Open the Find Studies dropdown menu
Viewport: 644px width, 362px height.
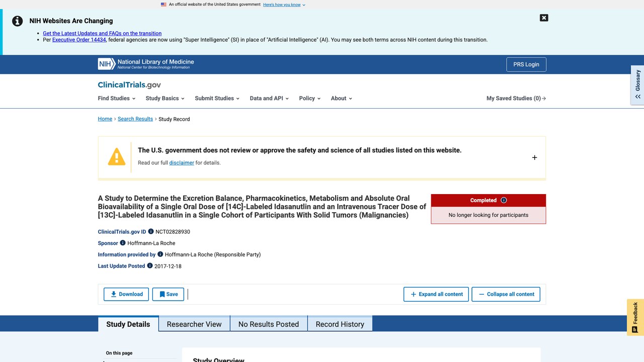pos(117,99)
